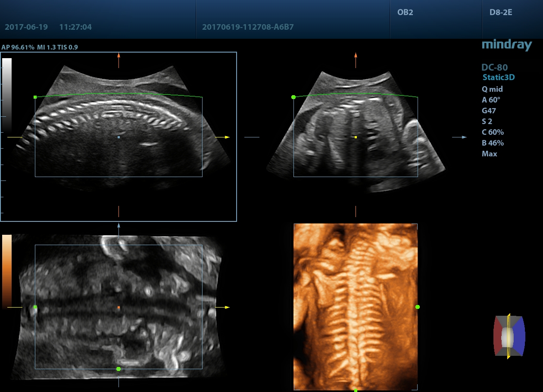Open the OB2 exam preset

pos(405,12)
